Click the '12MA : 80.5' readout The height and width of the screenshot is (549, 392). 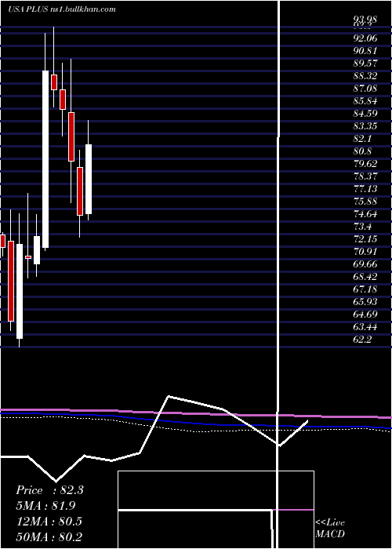pyautogui.click(x=49, y=521)
